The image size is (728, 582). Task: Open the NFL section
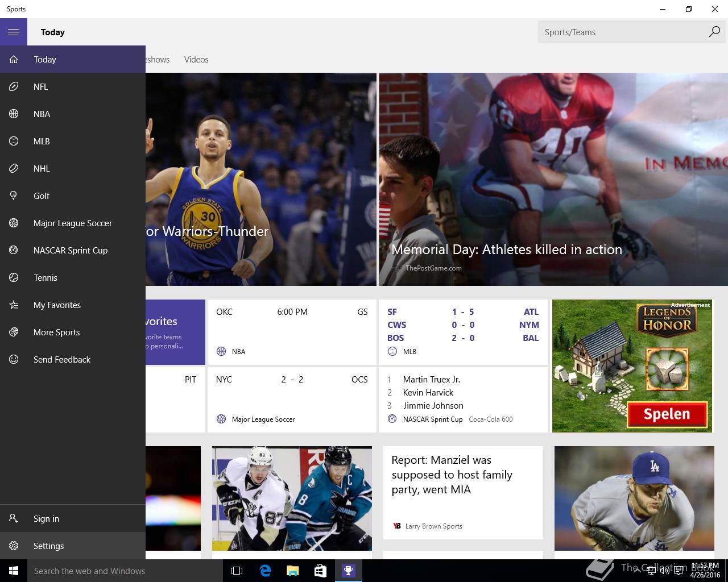coord(73,86)
